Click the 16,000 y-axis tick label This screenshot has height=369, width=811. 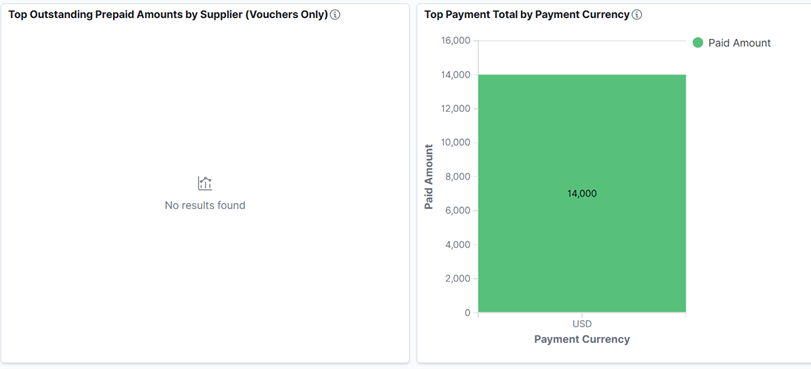pyautogui.click(x=456, y=41)
